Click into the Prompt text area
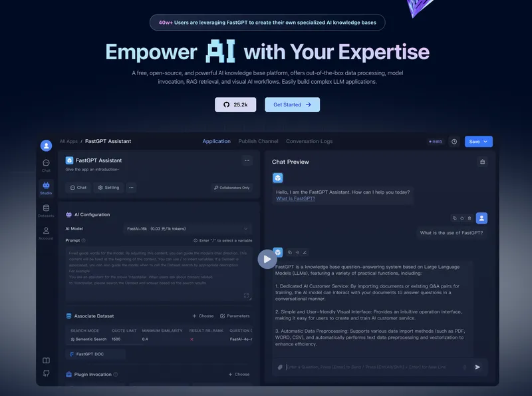Viewport: 532px width, 396px height. point(159,274)
